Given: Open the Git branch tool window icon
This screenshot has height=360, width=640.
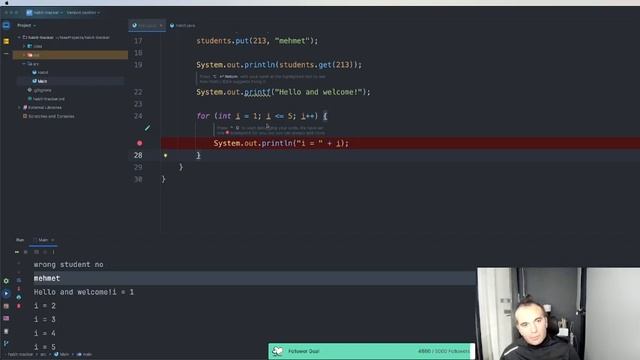Looking at the screenshot, I should click(6, 343).
